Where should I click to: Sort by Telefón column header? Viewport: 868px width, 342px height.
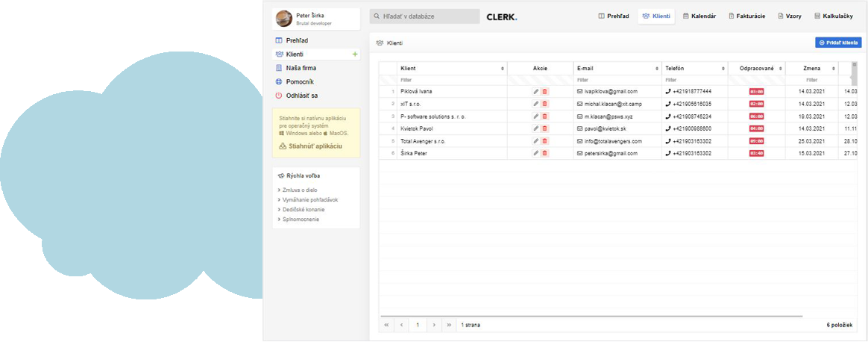point(723,69)
